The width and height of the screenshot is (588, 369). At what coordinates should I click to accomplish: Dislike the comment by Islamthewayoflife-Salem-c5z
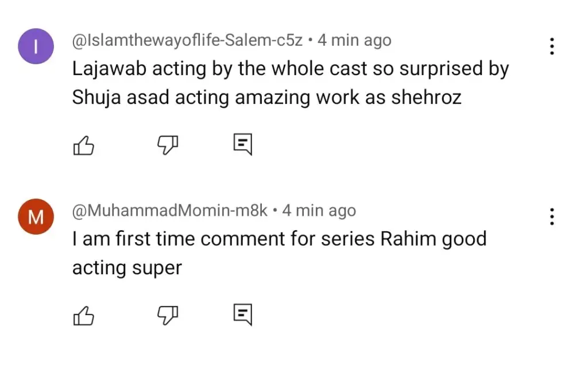point(167,145)
